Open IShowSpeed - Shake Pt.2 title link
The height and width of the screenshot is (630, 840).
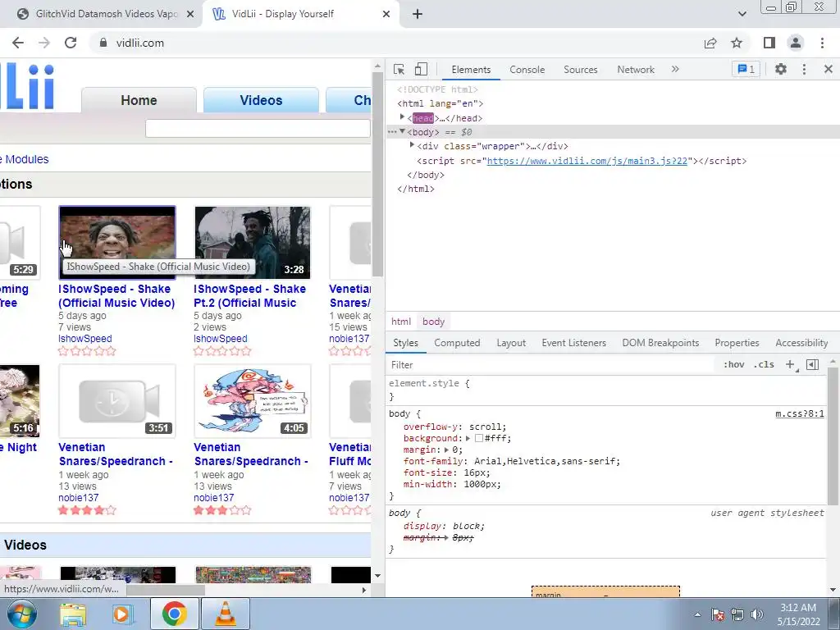[x=249, y=295]
